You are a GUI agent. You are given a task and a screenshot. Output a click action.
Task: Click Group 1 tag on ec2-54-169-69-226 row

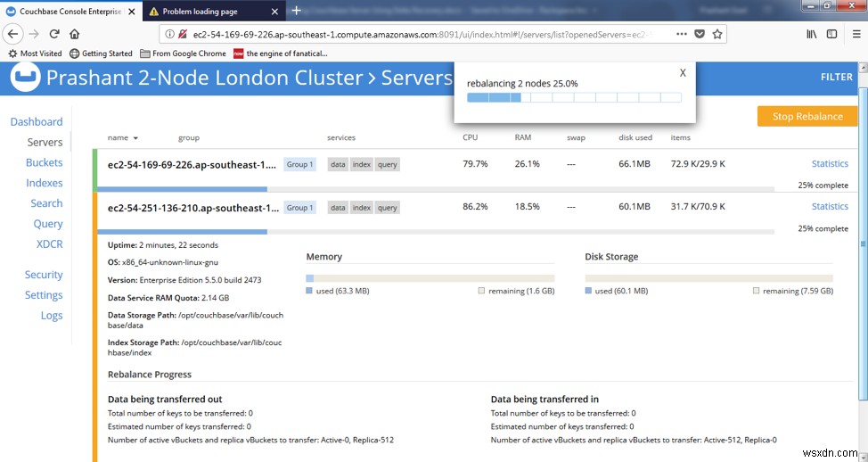click(x=299, y=164)
